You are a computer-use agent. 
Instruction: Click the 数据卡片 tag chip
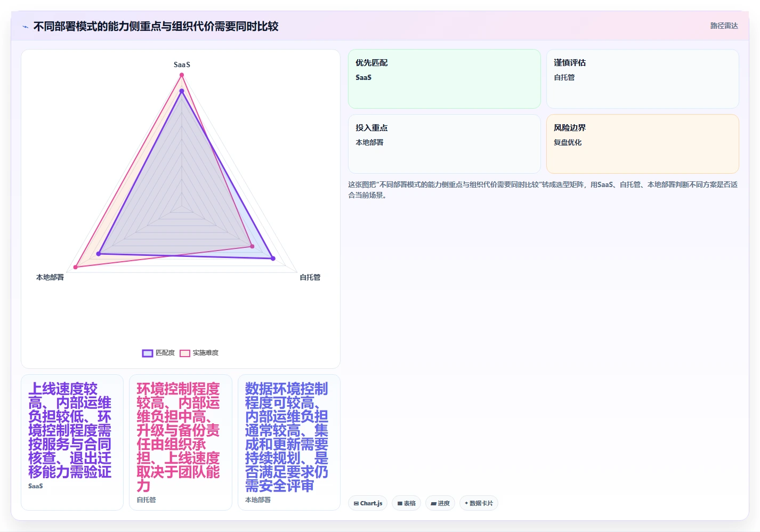click(x=479, y=503)
